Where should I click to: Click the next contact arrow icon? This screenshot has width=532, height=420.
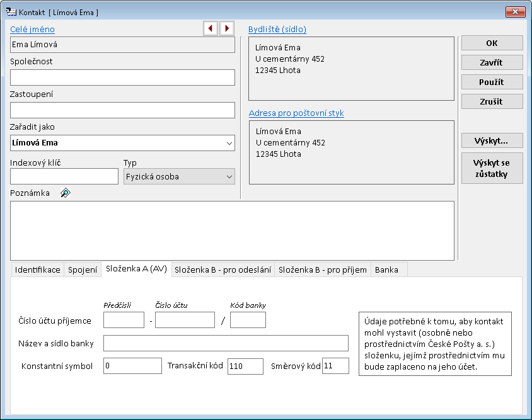(226, 28)
